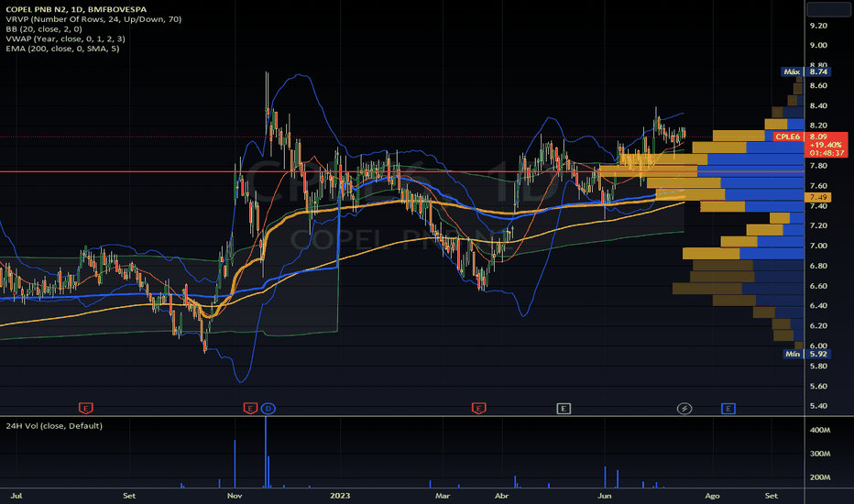Select the EMA 200 legend entry
The image size is (854, 504).
pyautogui.click(x=62, y=49)
